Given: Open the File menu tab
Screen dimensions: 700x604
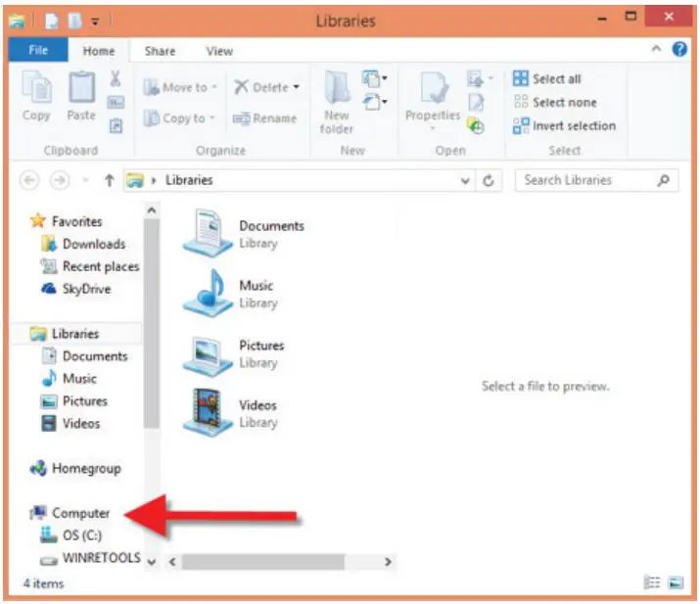Looking at the screenshot, I should (38, 50).
